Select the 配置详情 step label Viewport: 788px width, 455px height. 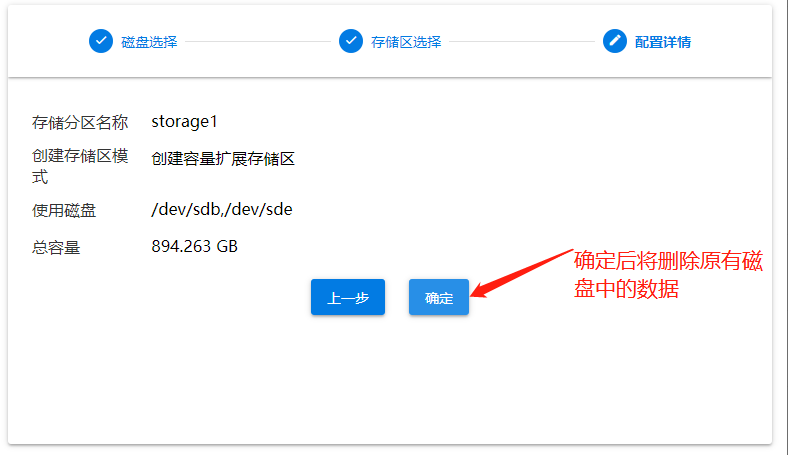(x=663, y=42)
